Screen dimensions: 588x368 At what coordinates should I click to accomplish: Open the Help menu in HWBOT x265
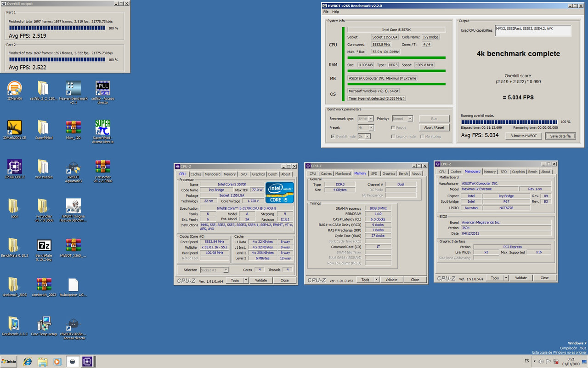336,11
